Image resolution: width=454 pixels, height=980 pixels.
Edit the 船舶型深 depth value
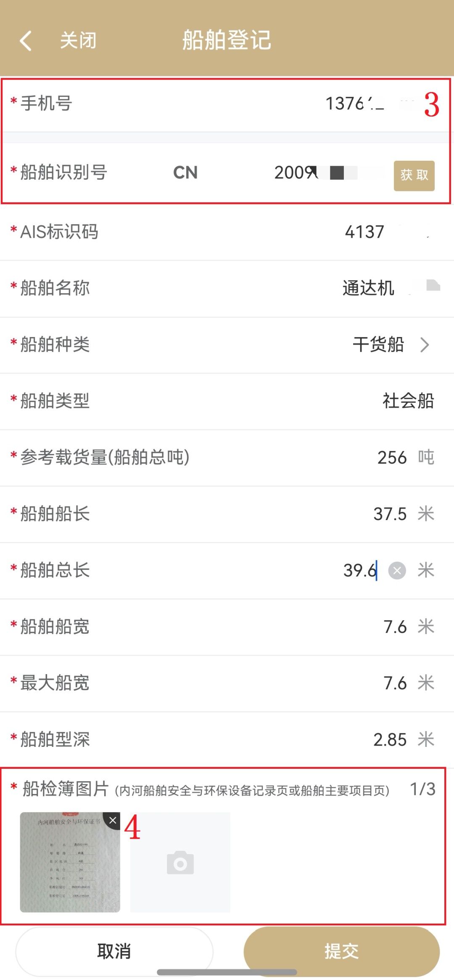click(390, 739)
